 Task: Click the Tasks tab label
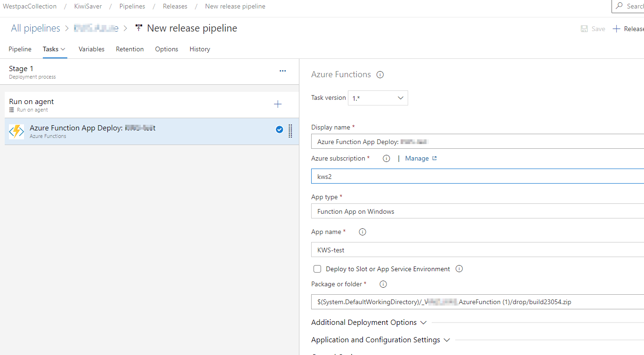click(x=50, y=49)
